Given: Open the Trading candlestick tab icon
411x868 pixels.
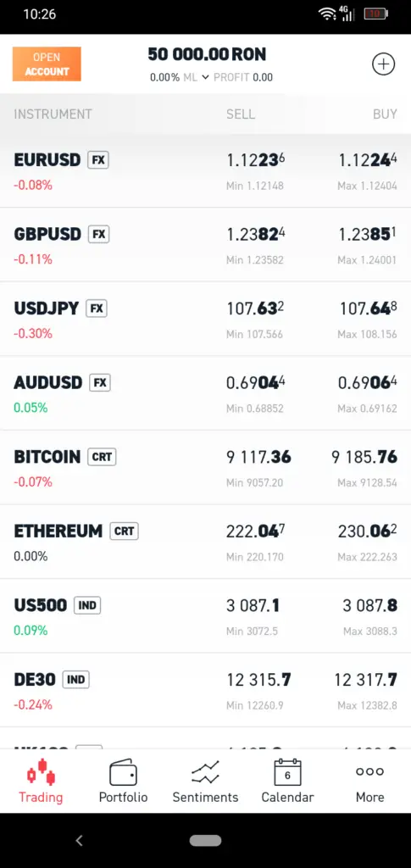Looking at the screenshot, I should pyautogui.click(x=41, y=772).
